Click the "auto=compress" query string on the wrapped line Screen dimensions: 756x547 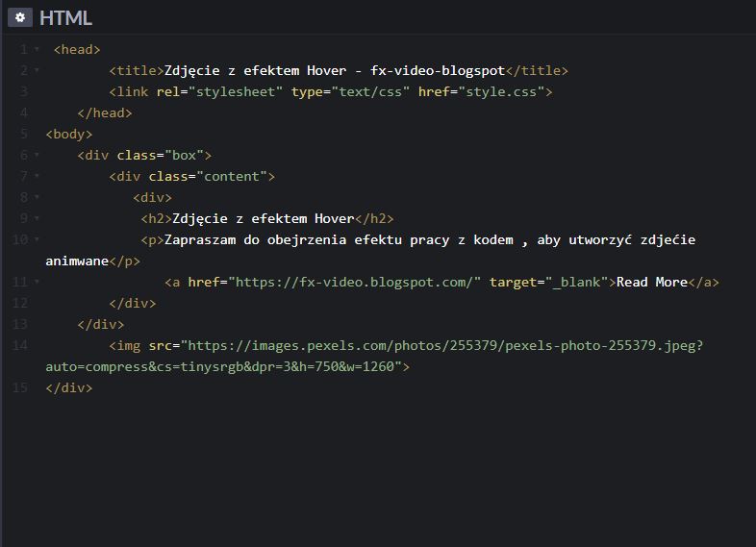coord(97,367)
